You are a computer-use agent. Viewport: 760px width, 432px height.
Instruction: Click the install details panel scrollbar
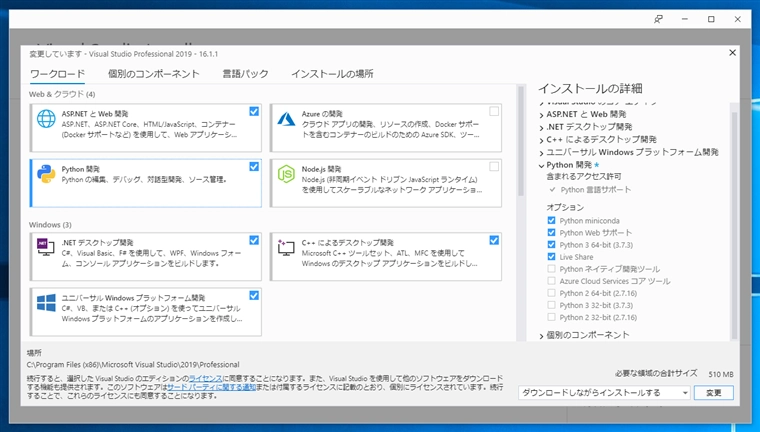(x=734, y=225)
